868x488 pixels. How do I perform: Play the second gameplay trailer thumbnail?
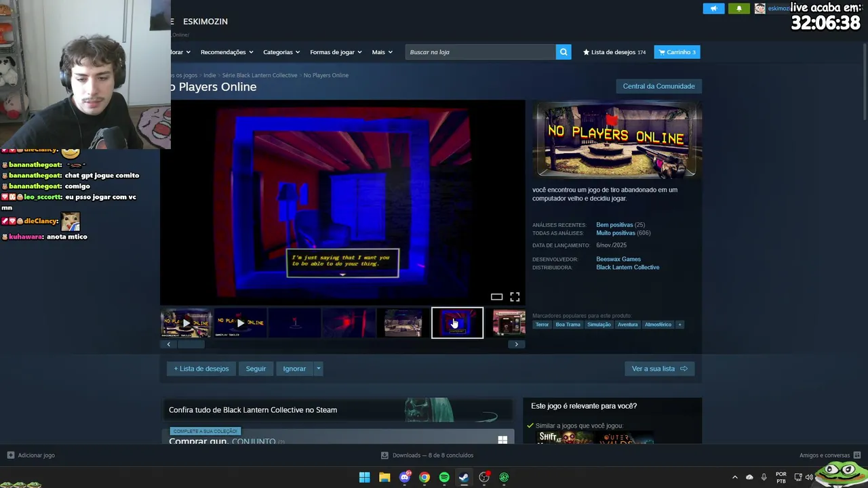point(240,323)
